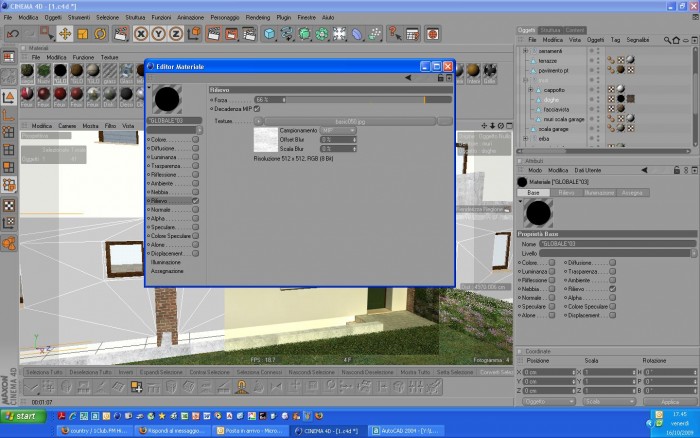700x438 pixels.
Task: Click the Undo arrow icon
Action: point(13,34)
